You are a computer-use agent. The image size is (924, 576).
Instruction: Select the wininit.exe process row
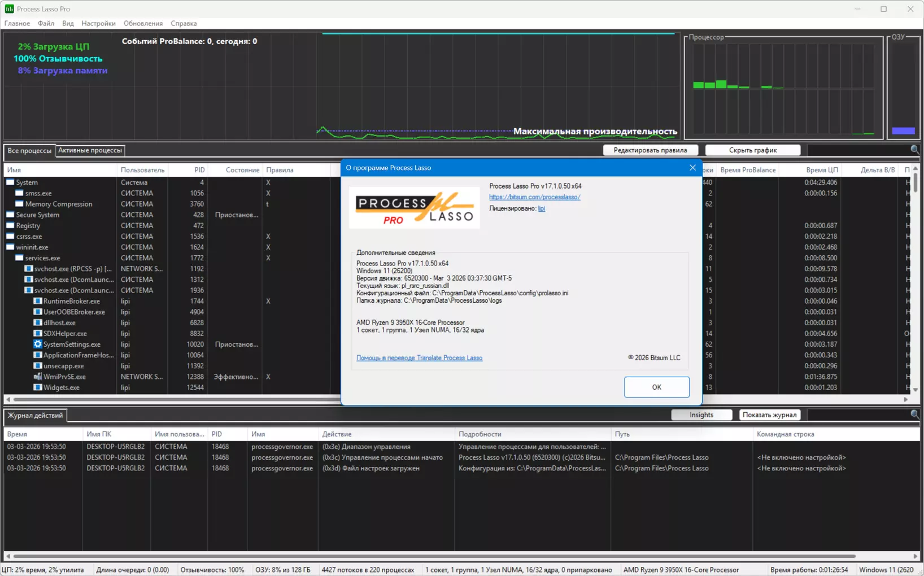[x=32, y=247]
